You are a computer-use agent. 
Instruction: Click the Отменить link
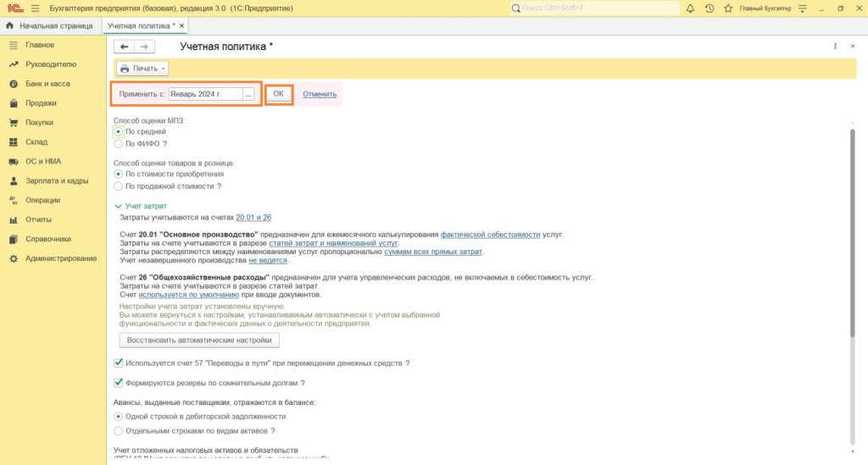click(320, 94)
